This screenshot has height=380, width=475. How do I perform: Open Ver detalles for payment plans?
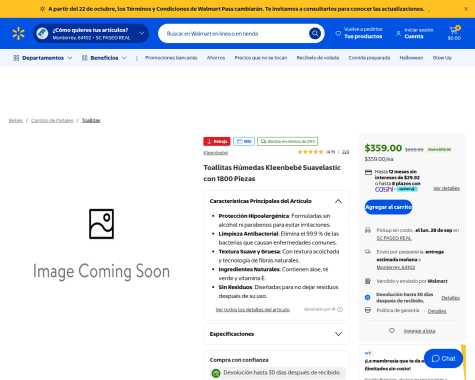[446, 189]
